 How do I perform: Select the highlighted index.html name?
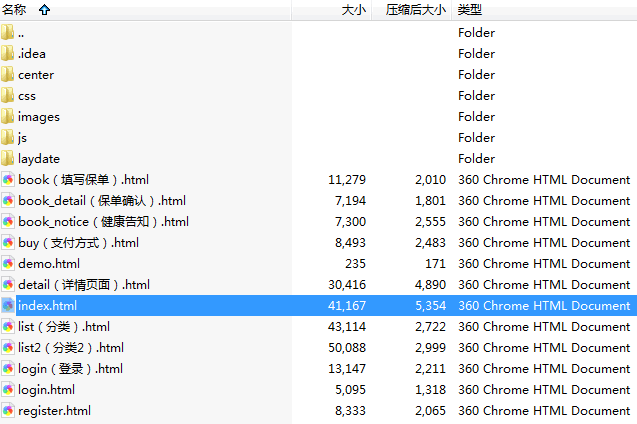coord(47,306)
